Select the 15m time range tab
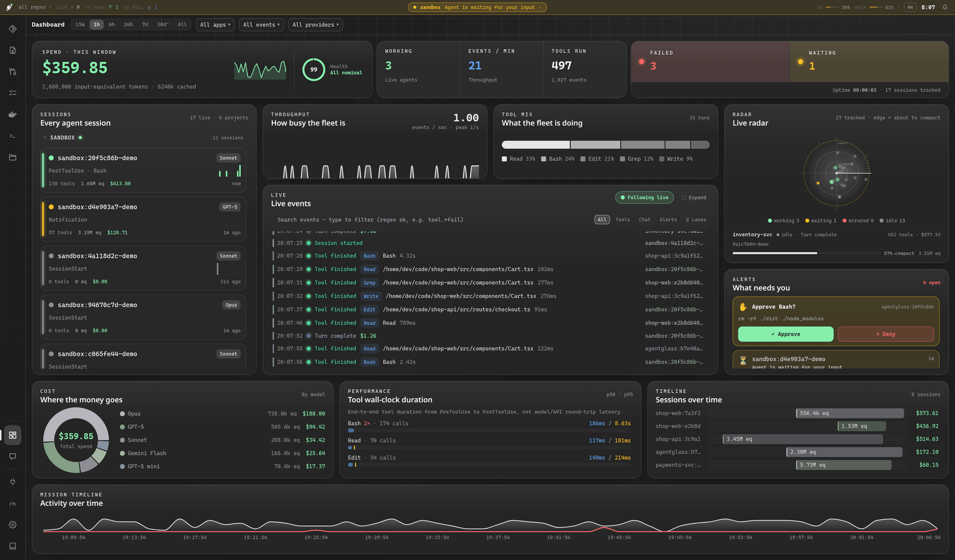The height and width of the screenshot is (560, 955). coord(80,24)
